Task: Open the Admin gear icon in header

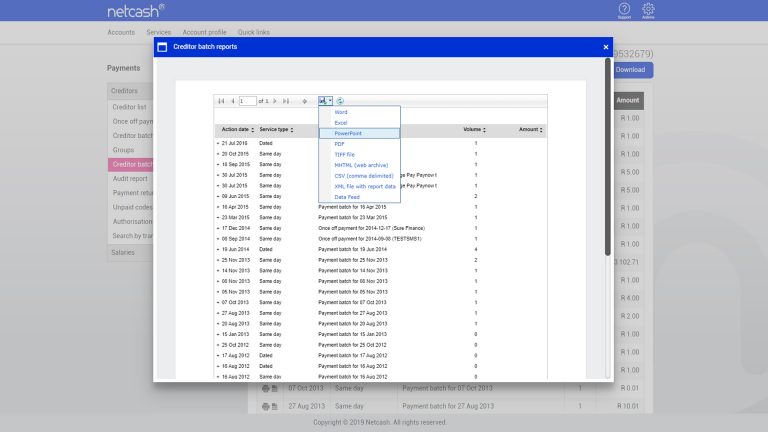Action: 648,10
